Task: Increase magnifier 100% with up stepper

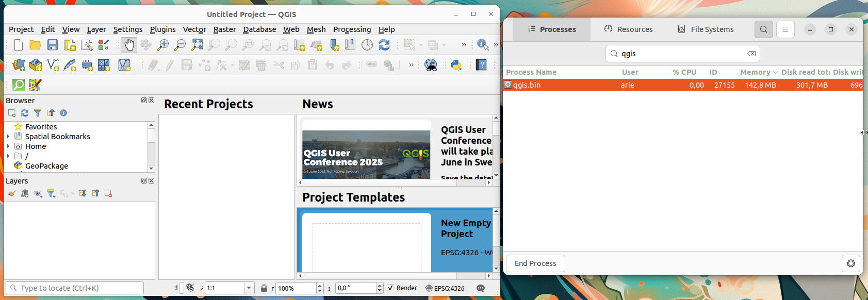Action: [320, 286]
